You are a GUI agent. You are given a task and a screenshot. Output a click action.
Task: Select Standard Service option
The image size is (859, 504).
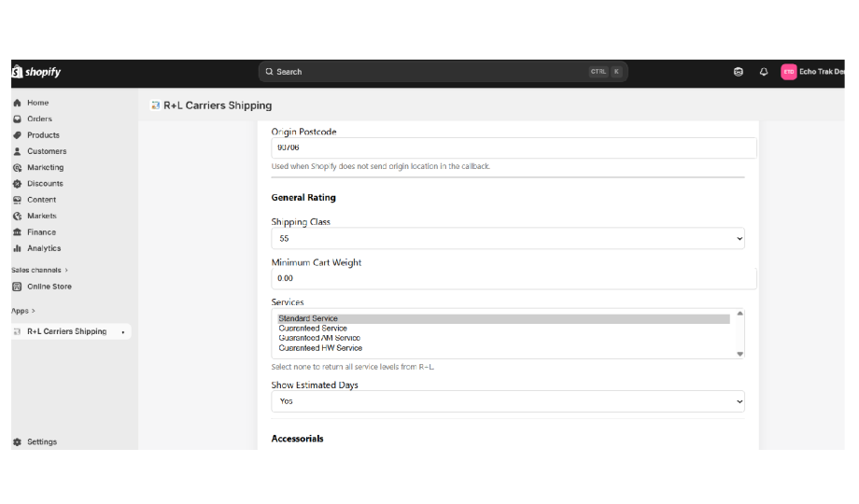(x=308, y=318)
